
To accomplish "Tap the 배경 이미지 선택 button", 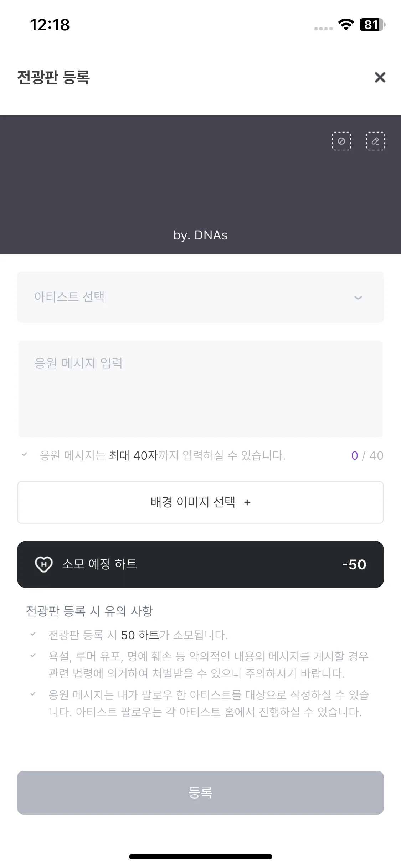I will coord(200,502).
